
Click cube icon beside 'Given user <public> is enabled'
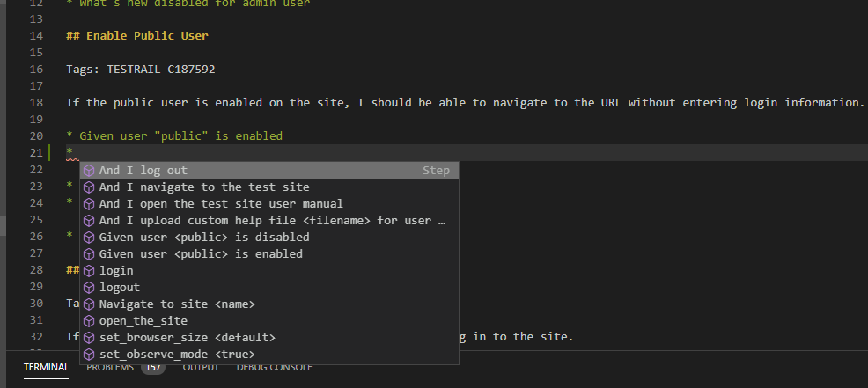coord(89,254)
